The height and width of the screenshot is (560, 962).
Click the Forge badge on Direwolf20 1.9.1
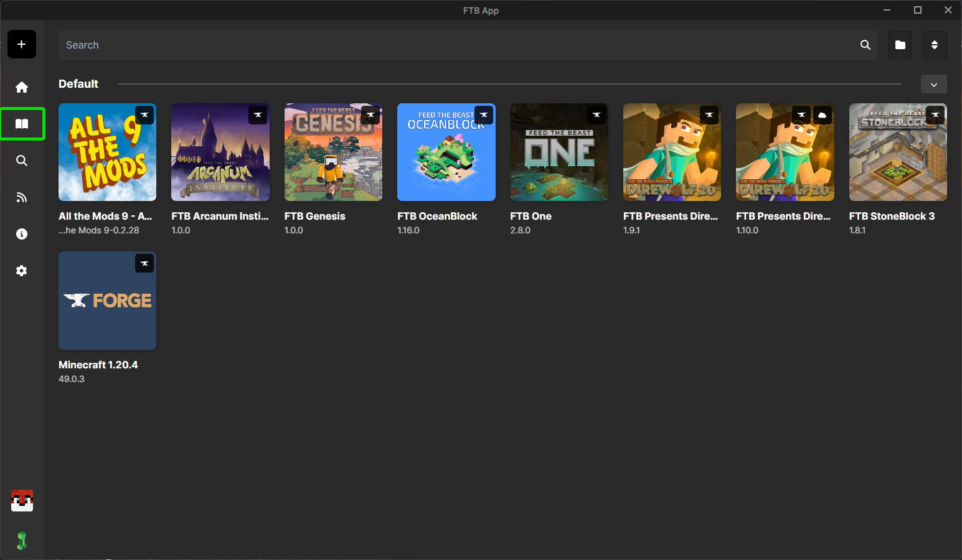(709, 115)
